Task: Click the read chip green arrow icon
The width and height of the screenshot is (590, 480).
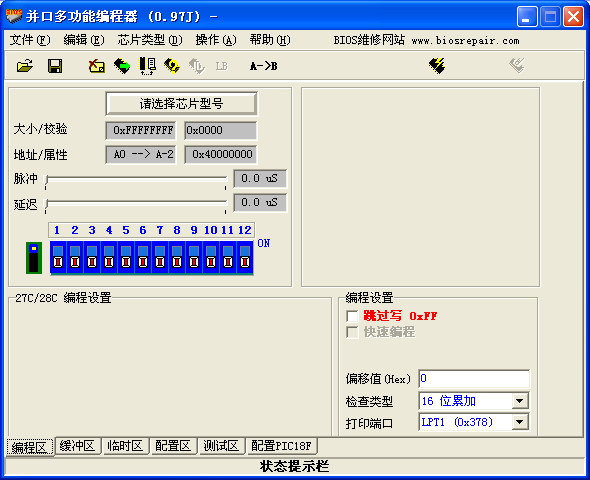Action: click(x=122, y=66)
